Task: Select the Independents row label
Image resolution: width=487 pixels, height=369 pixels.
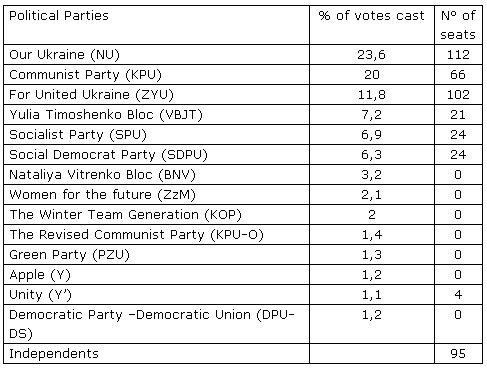Action: tap(156, 354)
